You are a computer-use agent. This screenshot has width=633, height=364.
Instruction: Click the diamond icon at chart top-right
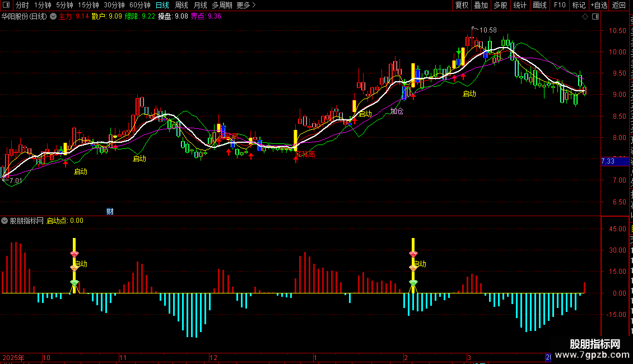click(585, 17)
